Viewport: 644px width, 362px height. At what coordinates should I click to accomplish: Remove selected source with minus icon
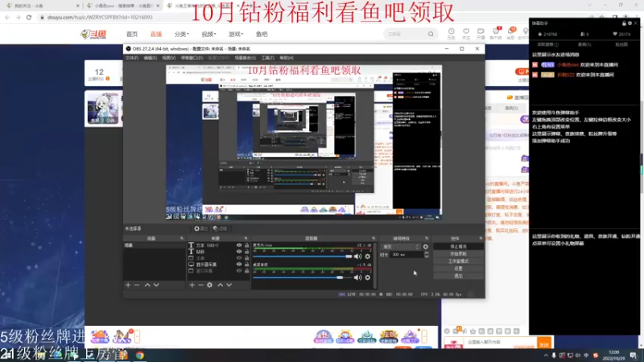pos(200,285)
